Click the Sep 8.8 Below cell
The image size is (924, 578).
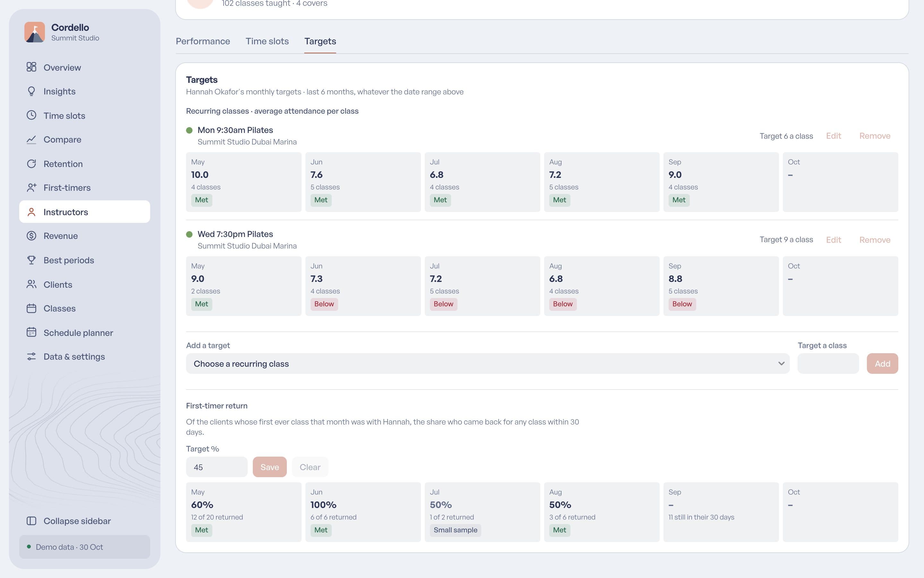coord(721,286)
